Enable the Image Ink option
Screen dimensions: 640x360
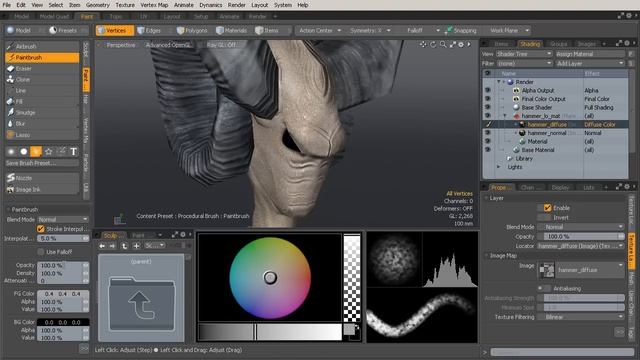click(x=42, y=189)
